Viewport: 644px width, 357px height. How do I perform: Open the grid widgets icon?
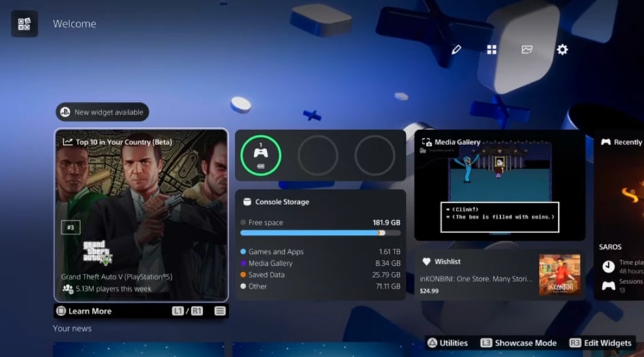pos(491,50)
